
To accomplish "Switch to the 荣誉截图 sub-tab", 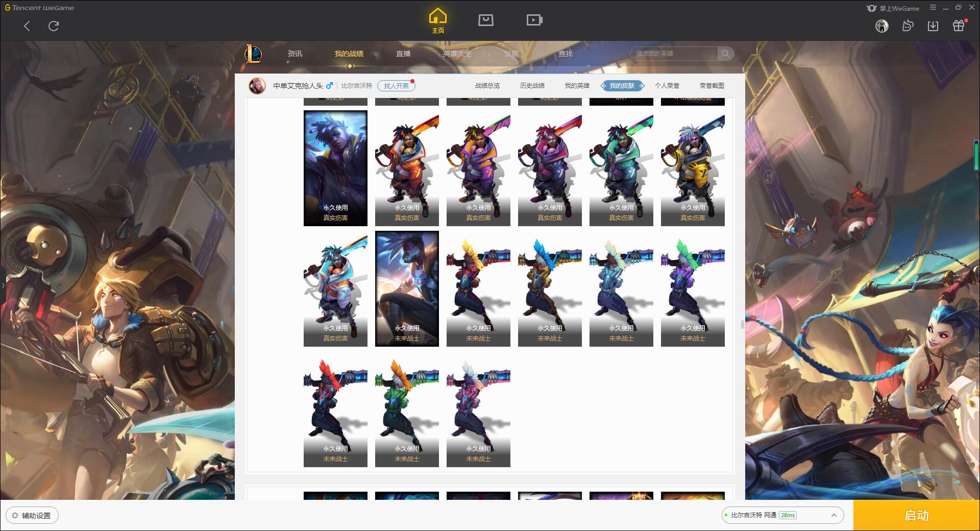I will [712, 86].
